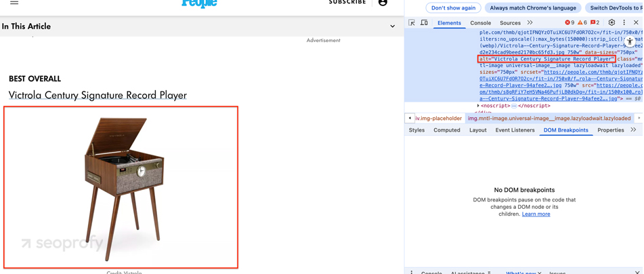The image size is (644, 274).
Task: Close the DevTools panel
Action: (636, 22)
